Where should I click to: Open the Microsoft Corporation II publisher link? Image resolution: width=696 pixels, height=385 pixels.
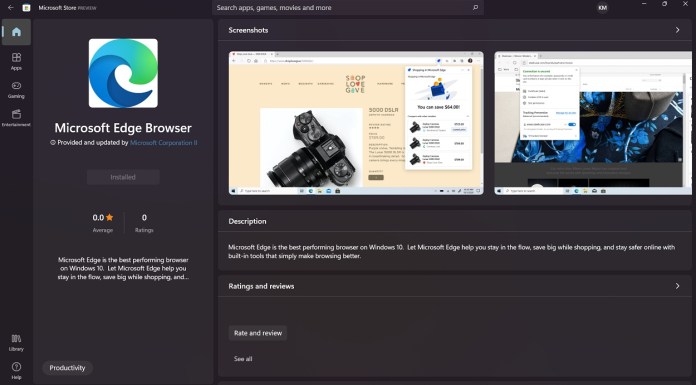(164, 143)
